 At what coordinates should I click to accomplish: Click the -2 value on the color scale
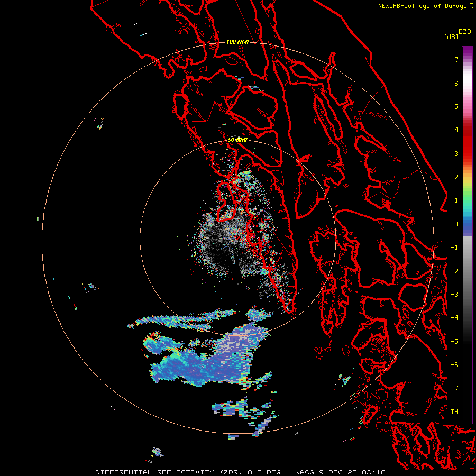point(454,271)
